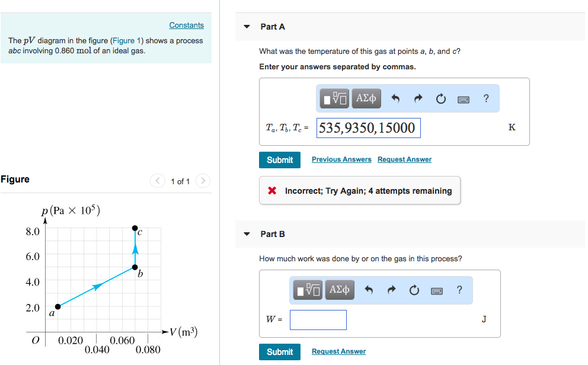The width and height of the screenshot is (588, 365).
Task: Submit the Part A answer
Action: click(x=279, y=159)
